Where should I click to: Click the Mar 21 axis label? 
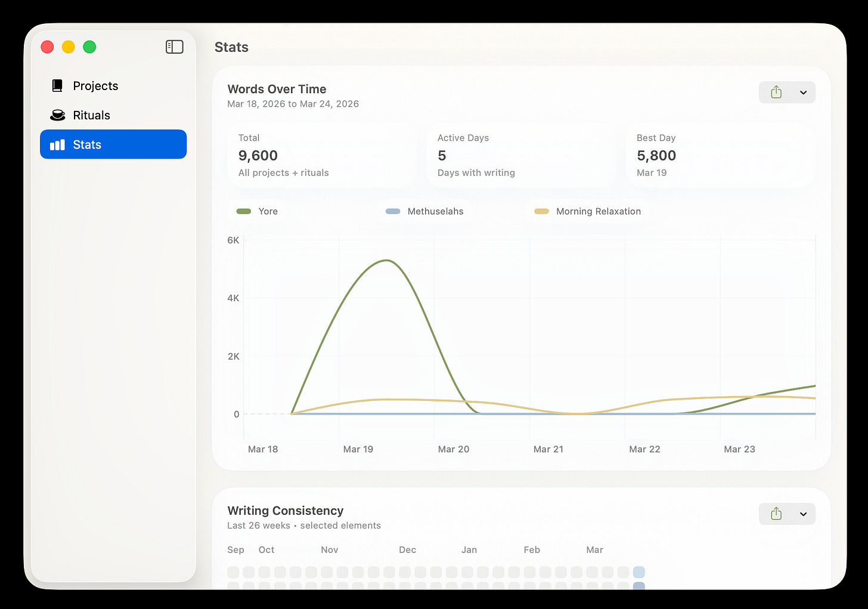tap(548, 449)
